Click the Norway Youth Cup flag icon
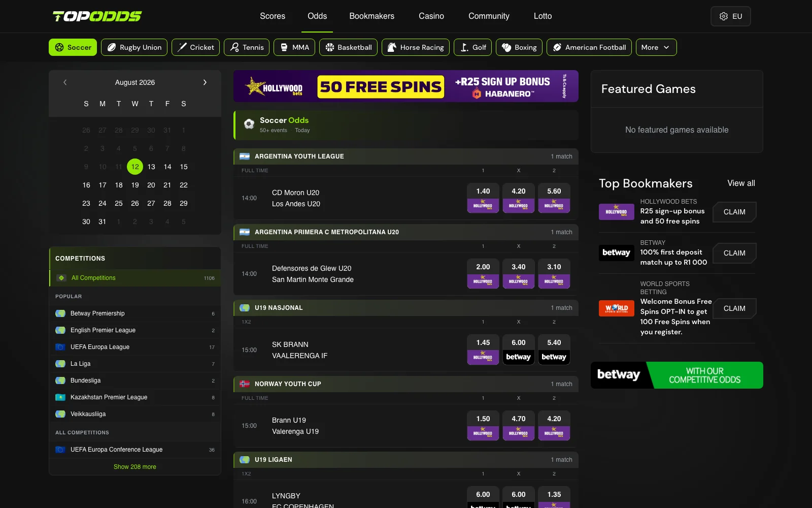 pyautogui.click(x=245, y=384)
